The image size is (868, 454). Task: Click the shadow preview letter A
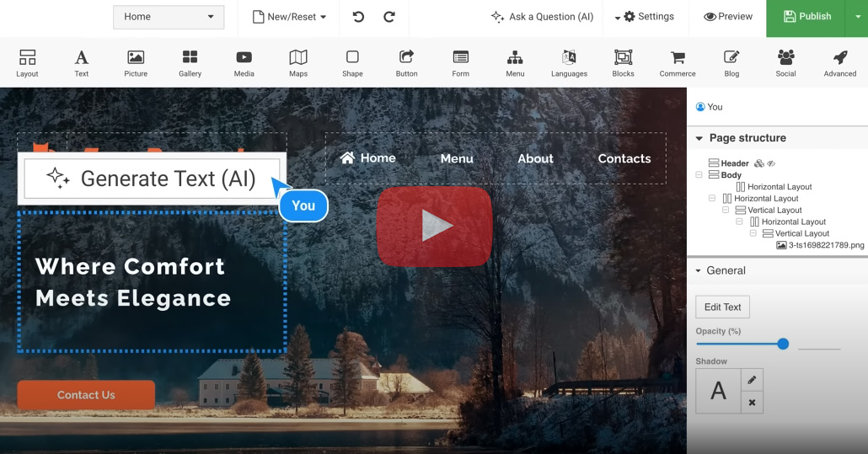[719, 391]
